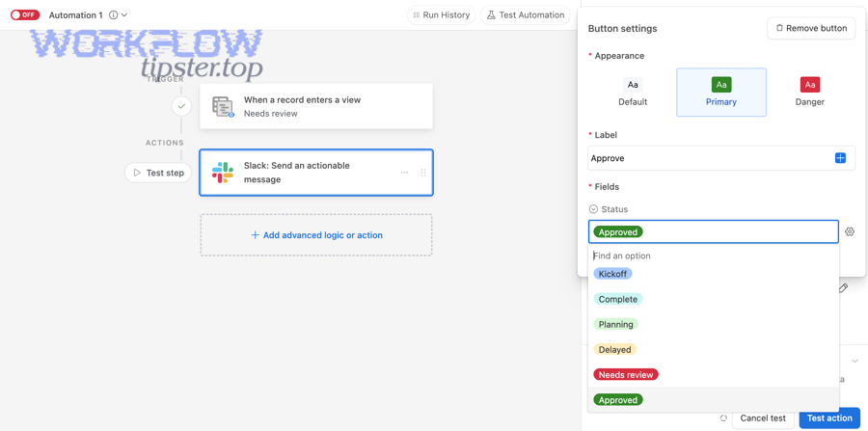Click Remove button in Button settings
Viewport: 868px width, 431px height.
pyautogui.click(x=811, y=28)
